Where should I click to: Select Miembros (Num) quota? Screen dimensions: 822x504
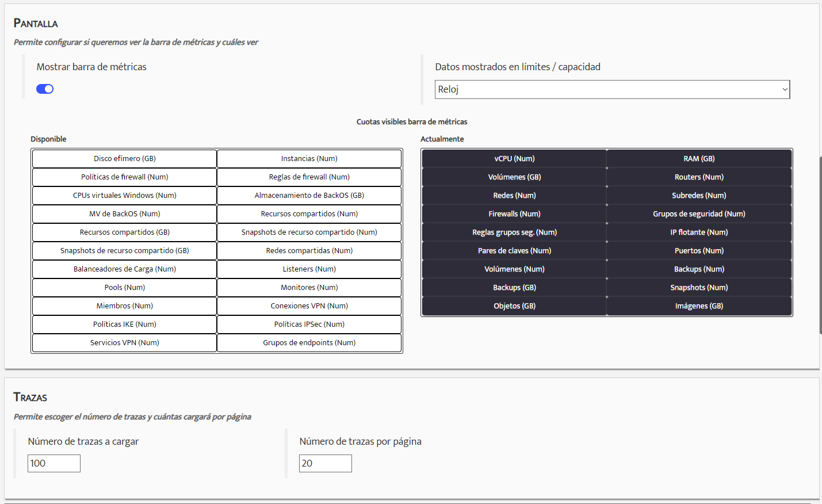[x=125, y=306]
